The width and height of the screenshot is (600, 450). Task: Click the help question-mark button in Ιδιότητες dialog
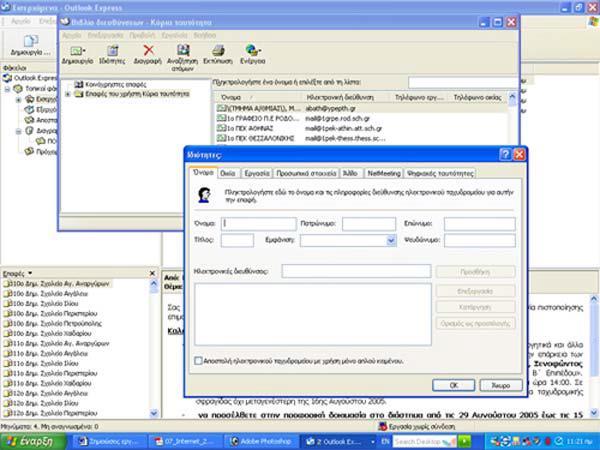tap(505, 155)
